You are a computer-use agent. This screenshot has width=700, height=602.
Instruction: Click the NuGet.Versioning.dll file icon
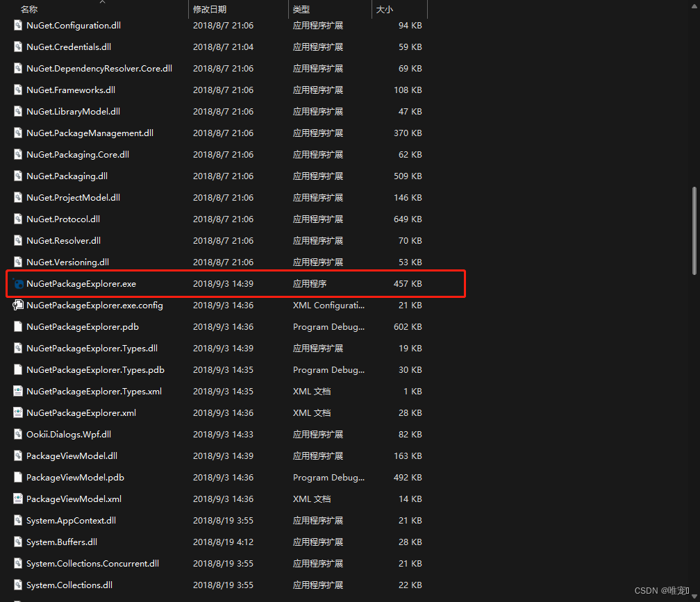pyautogui.click(x=18, y=262)
